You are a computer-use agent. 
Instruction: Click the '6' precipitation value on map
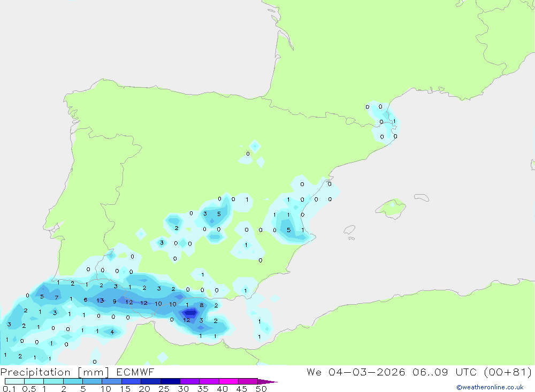(x=85, y=300)
